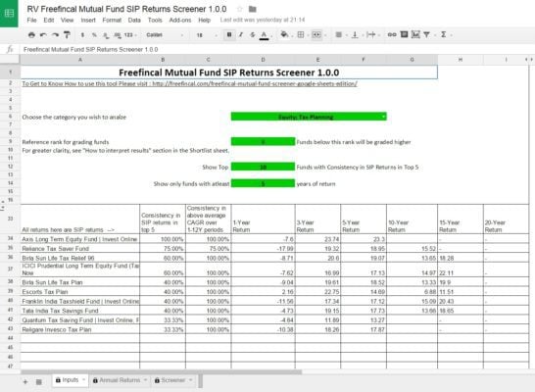Click the Add Sheet plus button
This screenshot has height=392, width=535.
25,382
